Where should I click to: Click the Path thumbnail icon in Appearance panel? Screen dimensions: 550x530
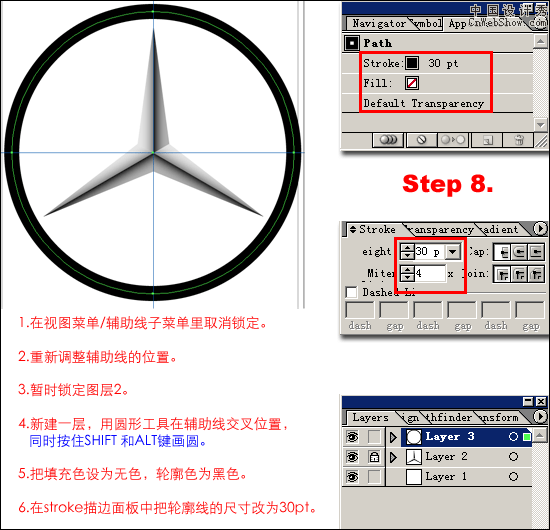tap(351, 43)
